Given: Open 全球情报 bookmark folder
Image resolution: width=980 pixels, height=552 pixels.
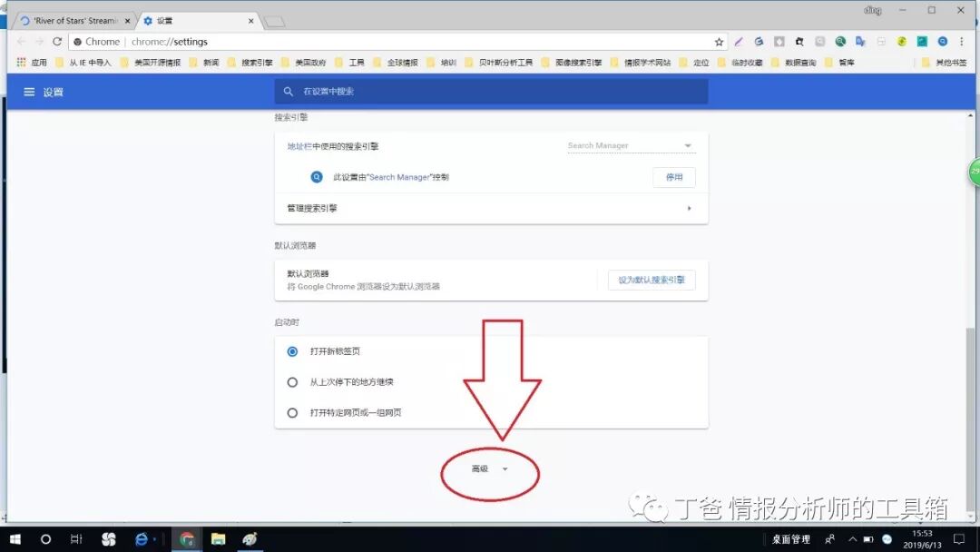Looking at the screenshot, I should click(x=397, y=63).
